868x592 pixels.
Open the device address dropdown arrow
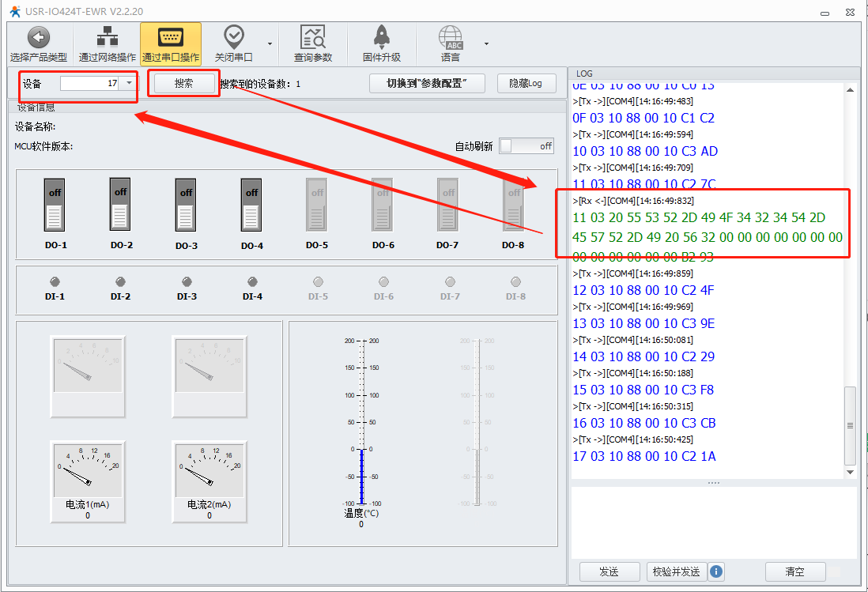pyautogui.click(x=129, y=83)
